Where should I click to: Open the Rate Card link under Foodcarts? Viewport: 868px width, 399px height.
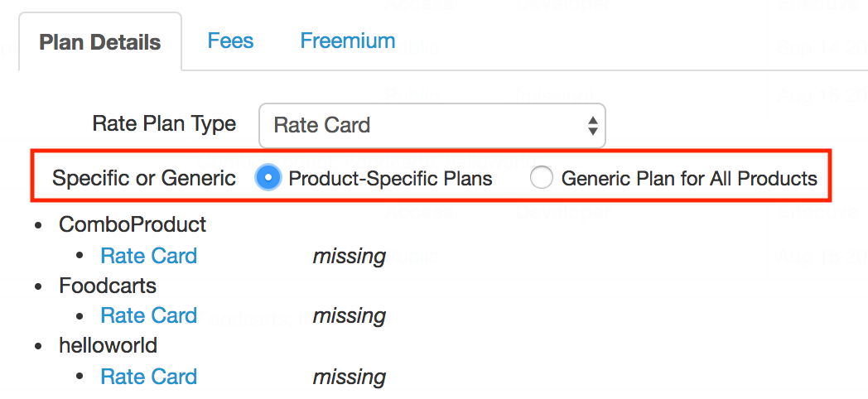(148, 315)
